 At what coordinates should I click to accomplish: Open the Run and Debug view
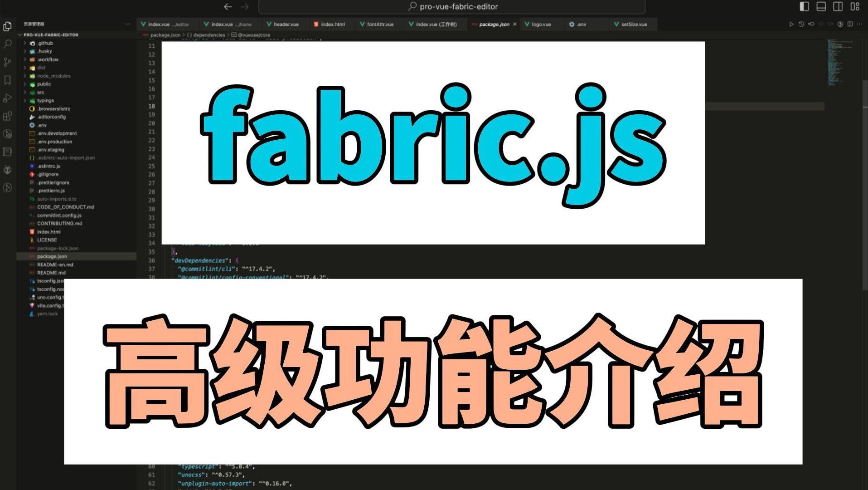tap(7, 98)
